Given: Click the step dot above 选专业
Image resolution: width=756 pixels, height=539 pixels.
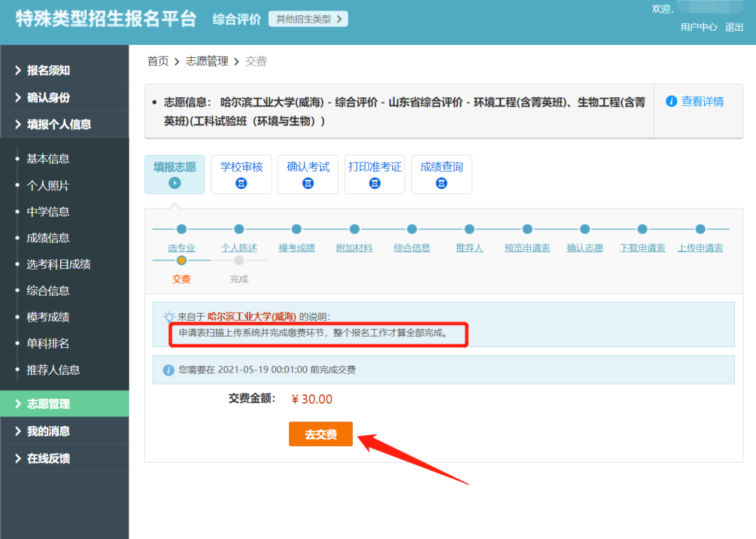Looking at the screenshot, I should coord(181,229).
